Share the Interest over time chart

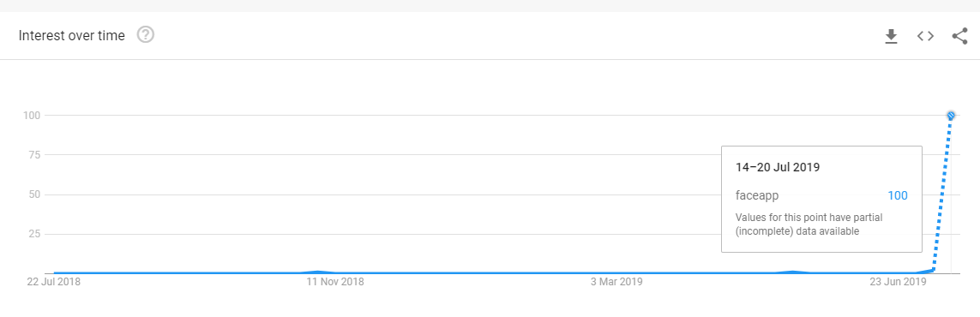959,36
